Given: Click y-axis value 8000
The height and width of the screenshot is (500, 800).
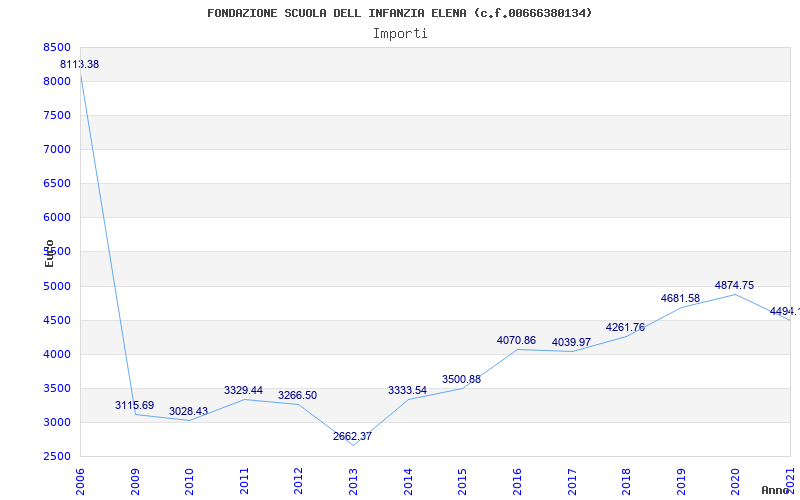Looking at the screenshot, I should pos(55,82).
